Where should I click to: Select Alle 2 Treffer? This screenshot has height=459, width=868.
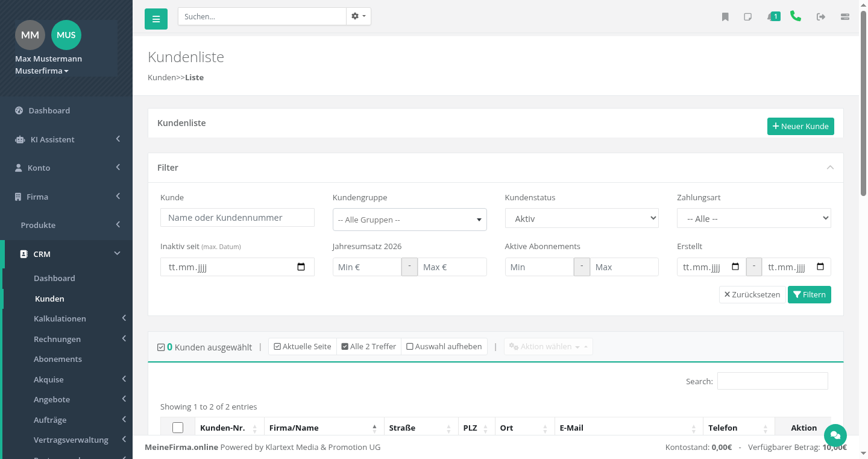[x=369, y=346]
